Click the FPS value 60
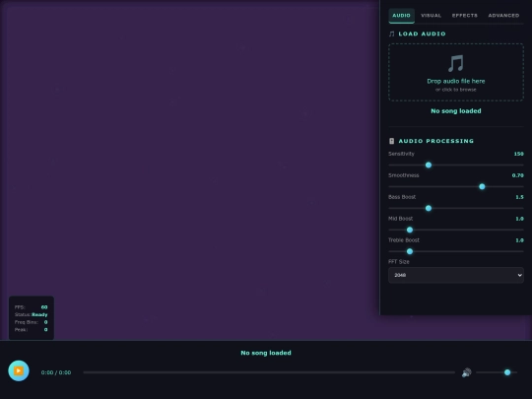 click(x=44, y=307)
